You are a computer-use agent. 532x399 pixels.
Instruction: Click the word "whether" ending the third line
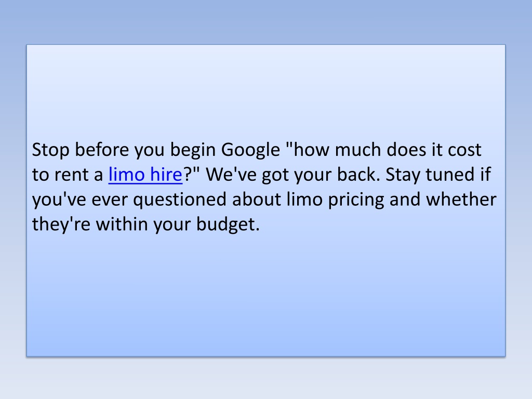point(461,199)
